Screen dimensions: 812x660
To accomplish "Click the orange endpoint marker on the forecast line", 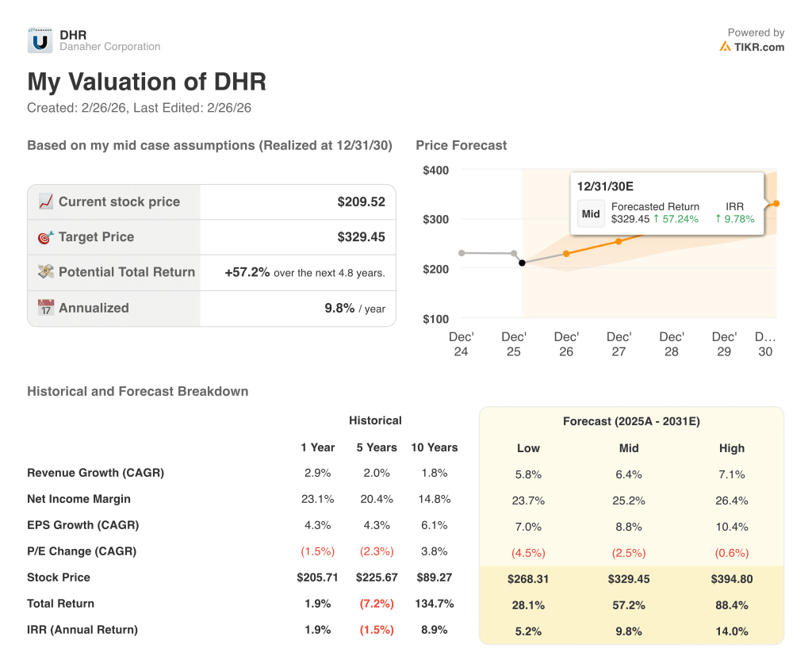I will 776,203.
